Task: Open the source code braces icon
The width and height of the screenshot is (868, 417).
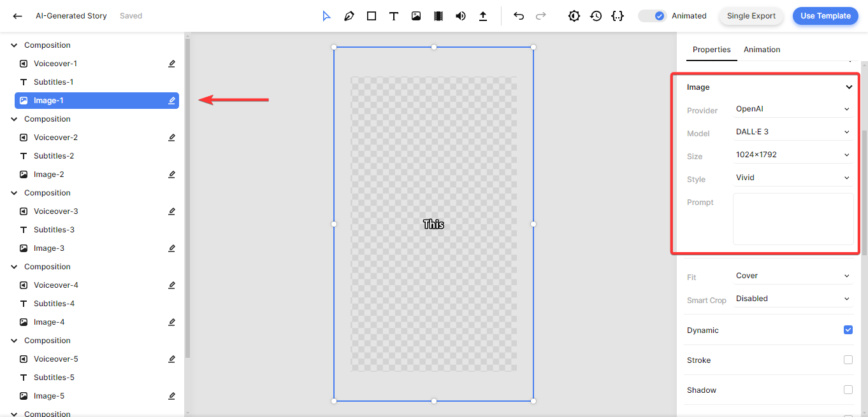Action: pyautogui.click(x=617, y=16)
